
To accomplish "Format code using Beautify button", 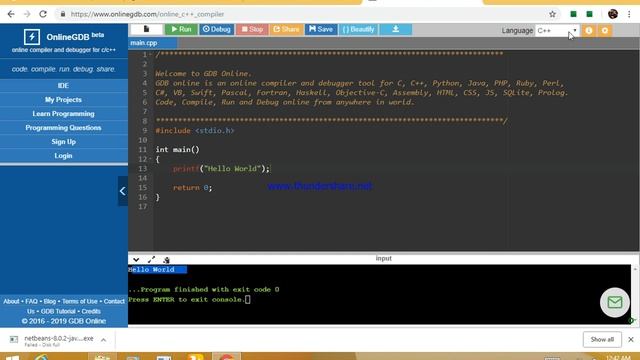I will pos(358,29).
